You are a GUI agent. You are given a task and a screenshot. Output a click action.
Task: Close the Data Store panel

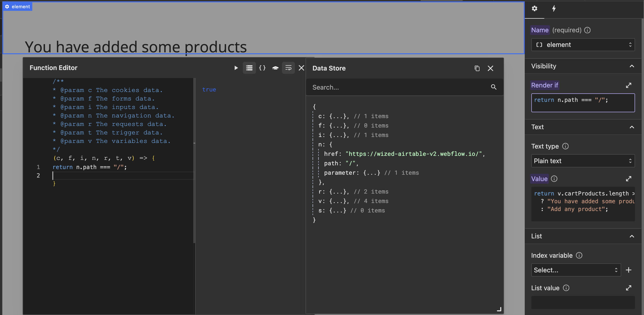tap(490, 68)
